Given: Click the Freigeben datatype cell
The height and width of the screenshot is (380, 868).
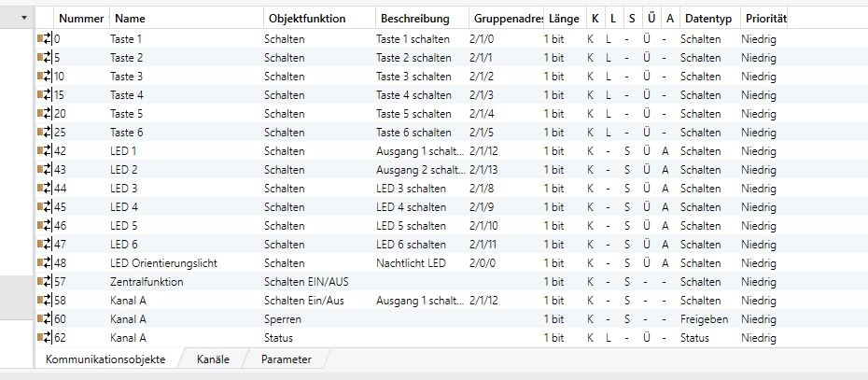Looking at the screenshot, I should [705, 319].
